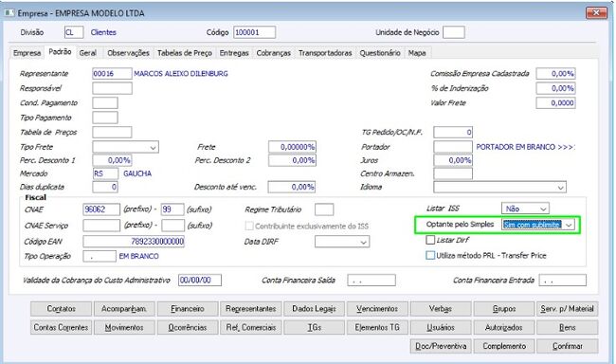Click the CNAE prefix field 96062
This screenshot has height=364, width=616.
[x=101, y=209]
